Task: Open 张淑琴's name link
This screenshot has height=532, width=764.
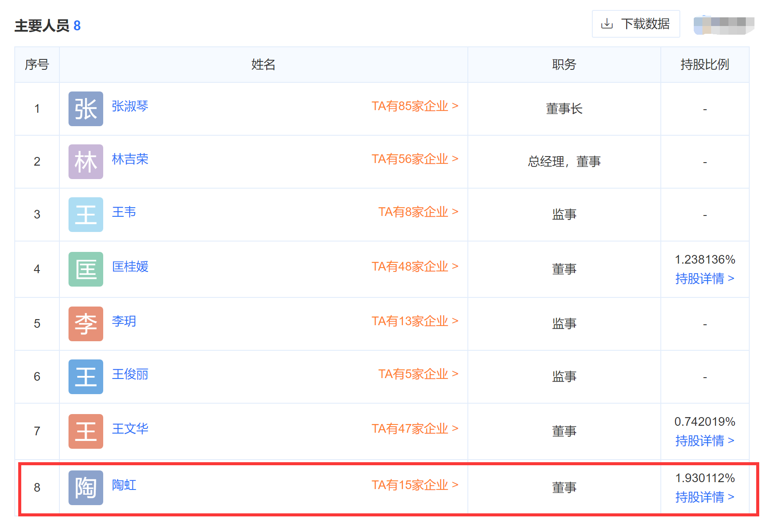Action: (129, 107)
